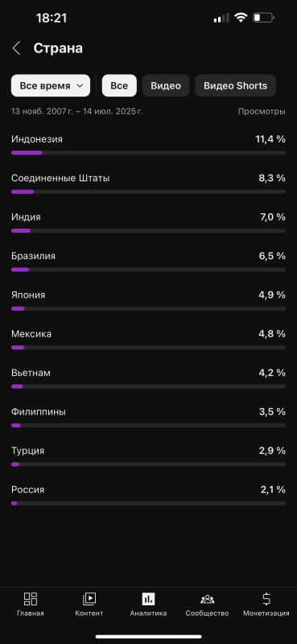The height and width of the screenshot is (644, 297).
Task: Open the Сообщество people icon
Action: [207, 599]
